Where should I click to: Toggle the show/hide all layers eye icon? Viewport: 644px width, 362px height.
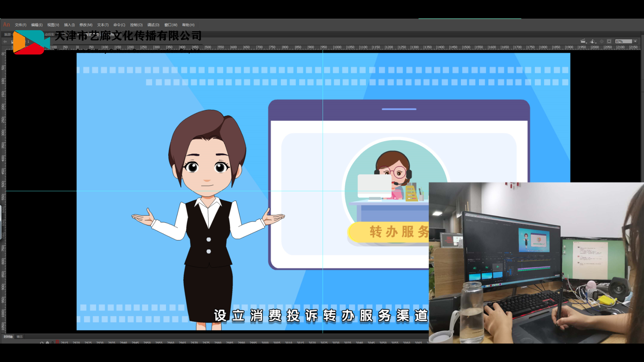coord(42,343)
